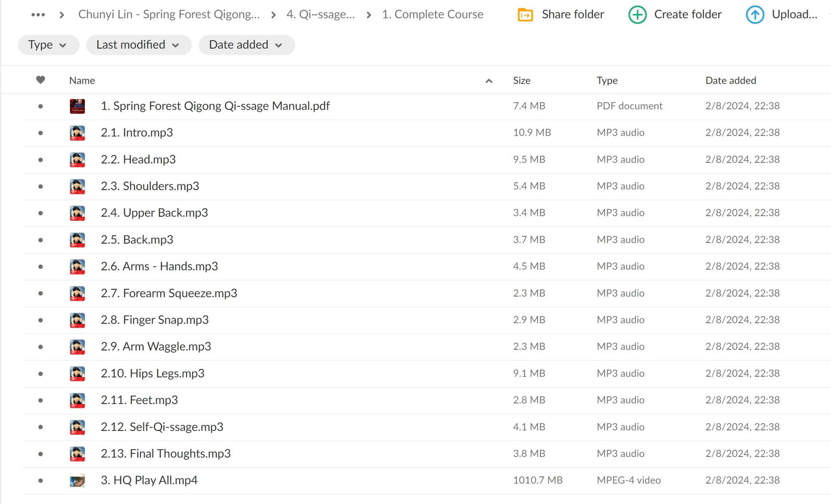Click the Upload button label
831x504 pixels.
pyautogui.click(x=795, y=15)
